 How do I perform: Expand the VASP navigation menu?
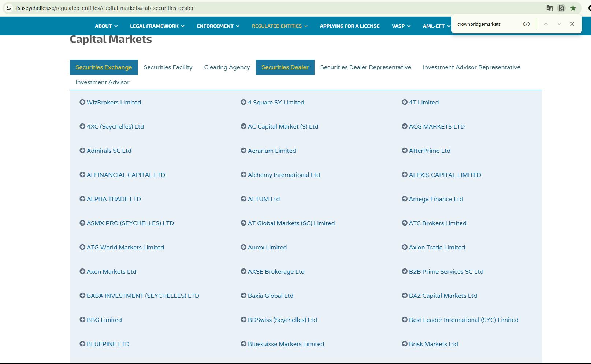coord(401,26)
